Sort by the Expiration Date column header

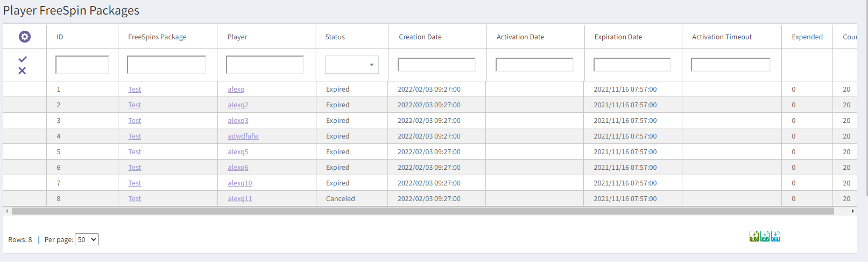coord(618,37)
